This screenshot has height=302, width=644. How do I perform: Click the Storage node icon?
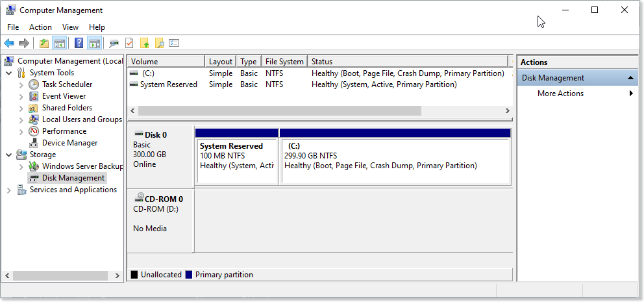click(x=21, y=155)
